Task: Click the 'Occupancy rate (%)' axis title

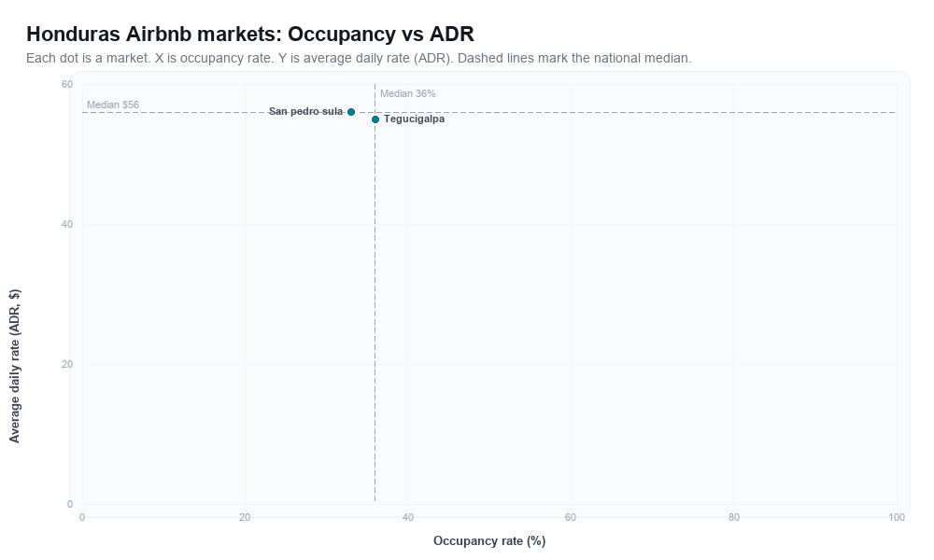Action: [489, 541]
